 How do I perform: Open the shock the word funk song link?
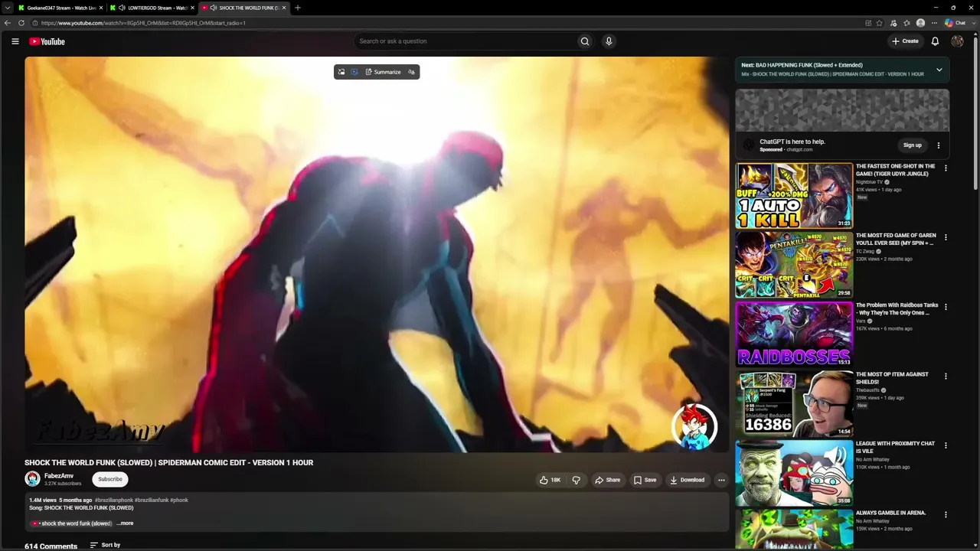click(72, 523)
